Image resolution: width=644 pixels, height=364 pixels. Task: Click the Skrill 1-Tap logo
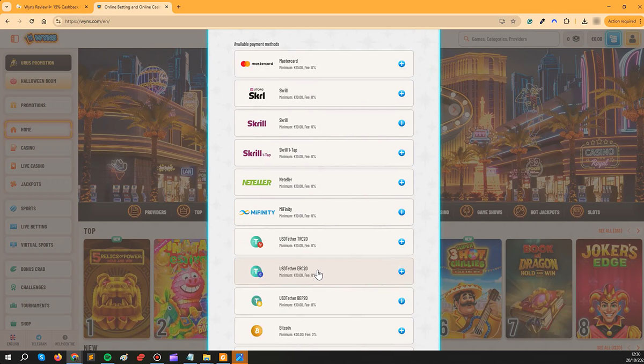pos(257,153)
